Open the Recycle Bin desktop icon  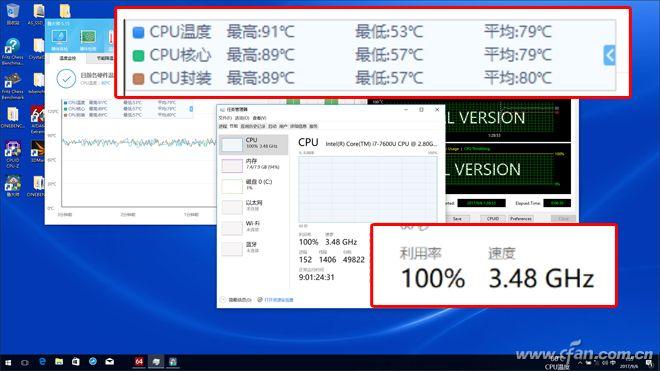(13, 13)
